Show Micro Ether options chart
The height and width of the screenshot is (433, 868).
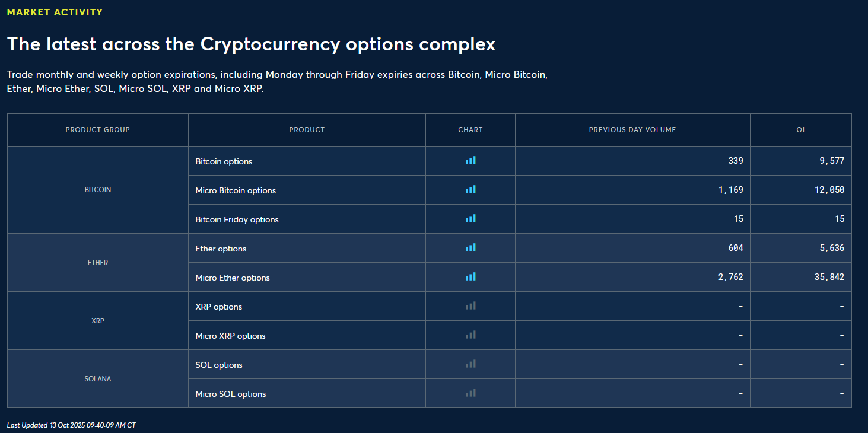tap(470, 277)
